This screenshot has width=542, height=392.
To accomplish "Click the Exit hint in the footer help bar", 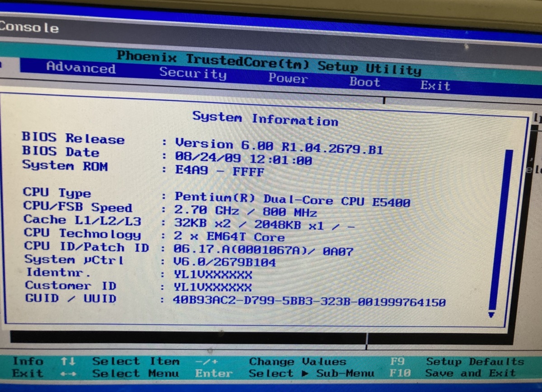I will (28, 374).
